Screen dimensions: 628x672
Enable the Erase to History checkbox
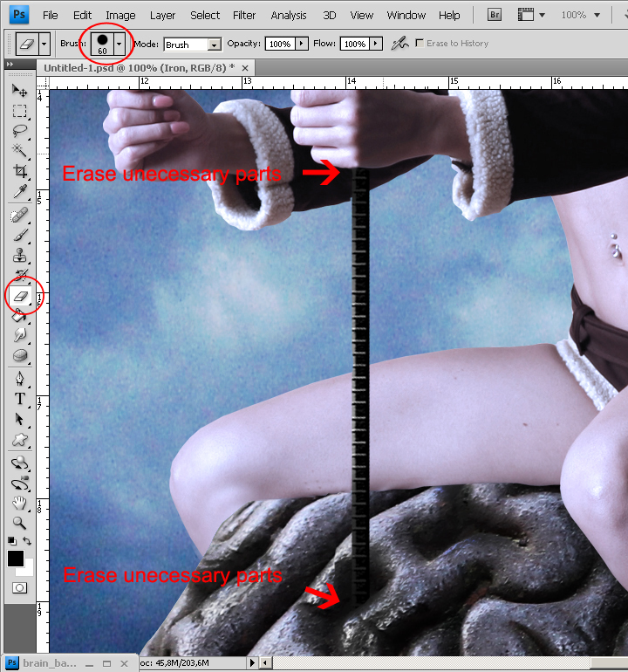[x=420, y=44]
